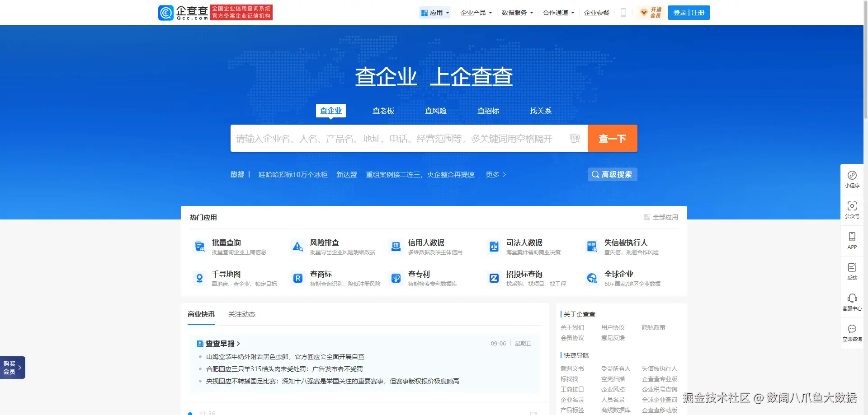Click the 客服中心 headset icon
Screen dimensions: 868x415
852,298
